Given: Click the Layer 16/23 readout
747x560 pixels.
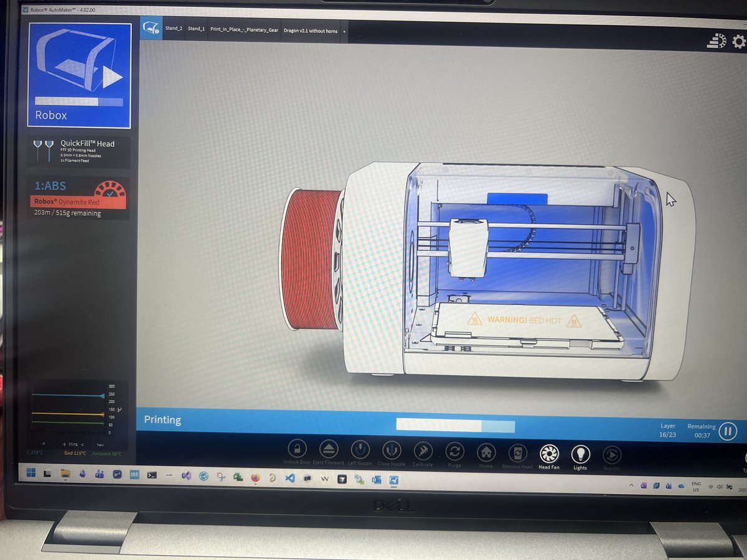Looking at the screenshot, I should pos(667,431).
